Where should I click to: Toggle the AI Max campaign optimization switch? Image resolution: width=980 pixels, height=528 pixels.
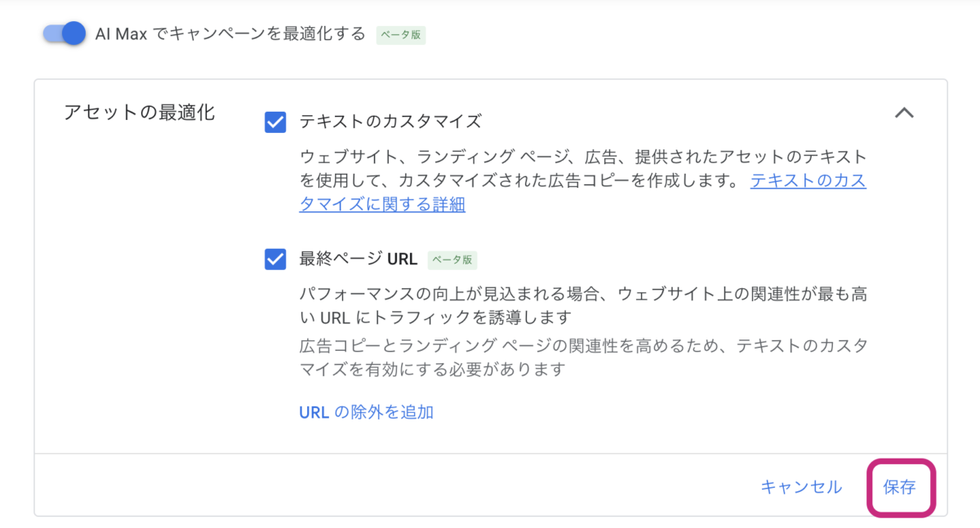click(x=65, y=33)
